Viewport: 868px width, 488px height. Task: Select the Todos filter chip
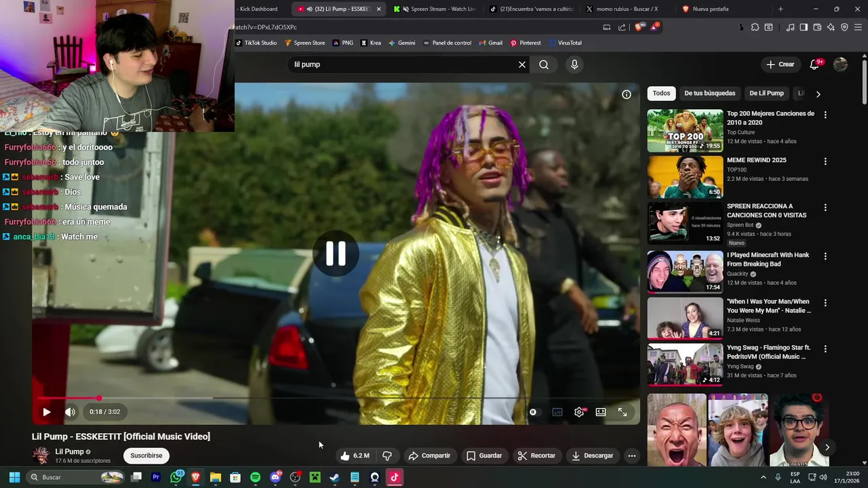[661, 94]
